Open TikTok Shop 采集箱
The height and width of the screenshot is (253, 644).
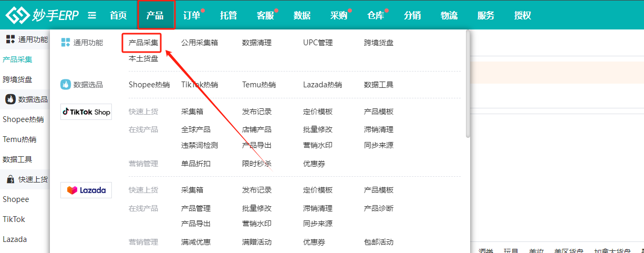(192, 112)
